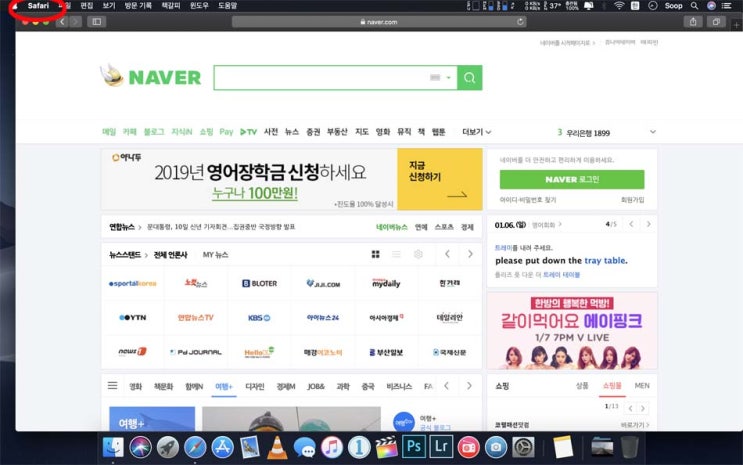Launch Lightroom from the Dock
The image size is (743, 465).
(441, 447)
